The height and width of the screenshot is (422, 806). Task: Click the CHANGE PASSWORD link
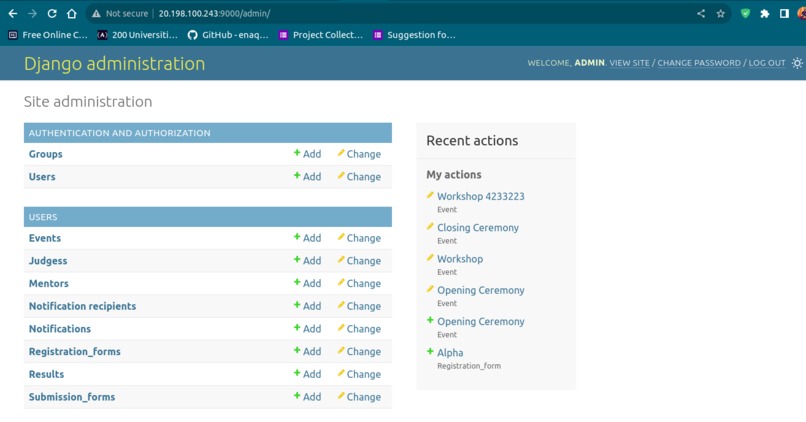[x=699, y=63]
